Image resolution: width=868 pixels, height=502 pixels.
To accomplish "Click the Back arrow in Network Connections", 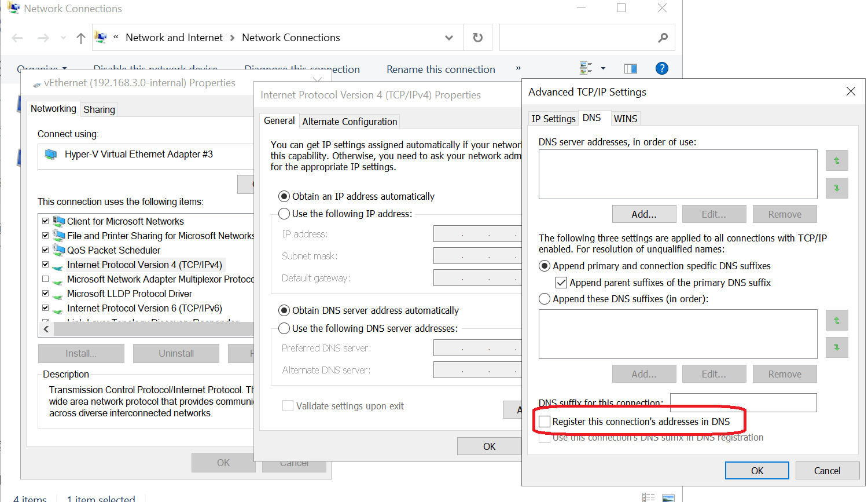I will click(17, 38).
